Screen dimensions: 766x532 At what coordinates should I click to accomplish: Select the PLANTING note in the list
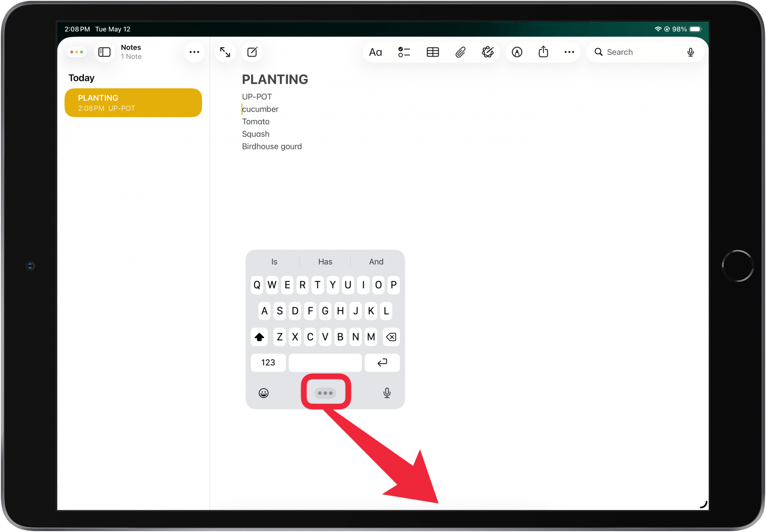(133, 103)
